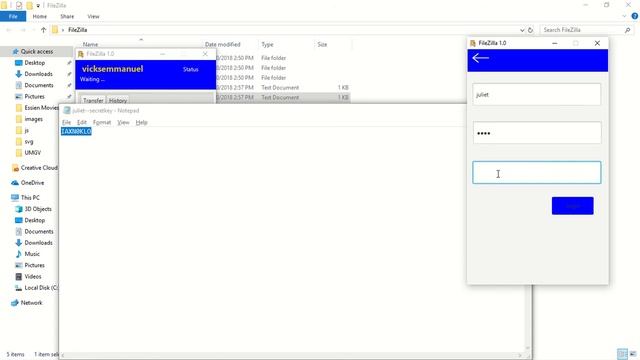Click the highlighted key text in Notepad

(76, 131)
